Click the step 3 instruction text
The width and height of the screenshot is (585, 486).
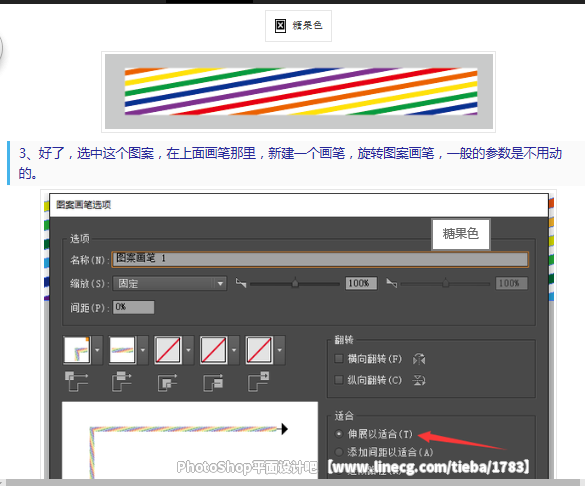pos(290,163)
